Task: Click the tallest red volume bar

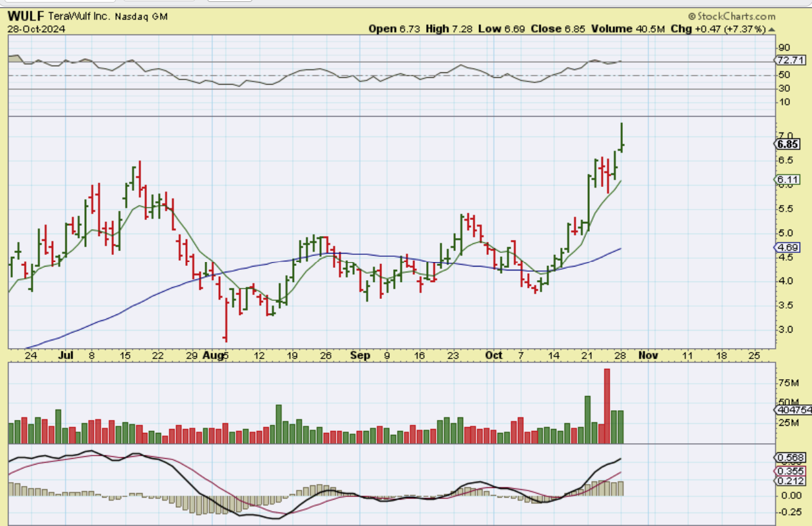Action: pos(607,406)
